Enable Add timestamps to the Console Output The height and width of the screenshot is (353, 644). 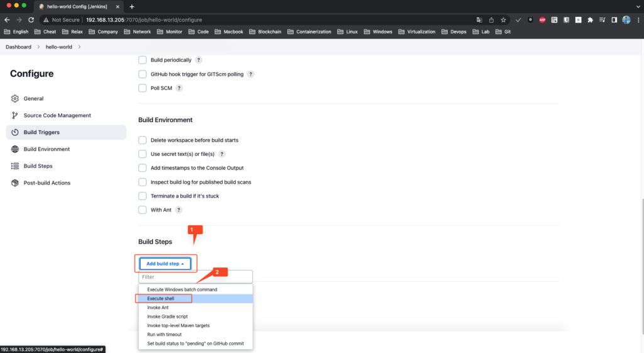tap(143, 168)
